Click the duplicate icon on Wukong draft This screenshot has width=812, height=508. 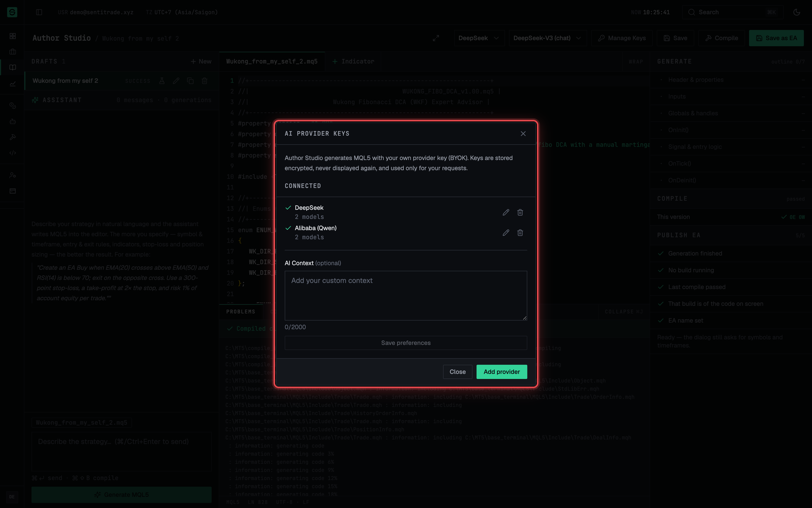(190, 81)
